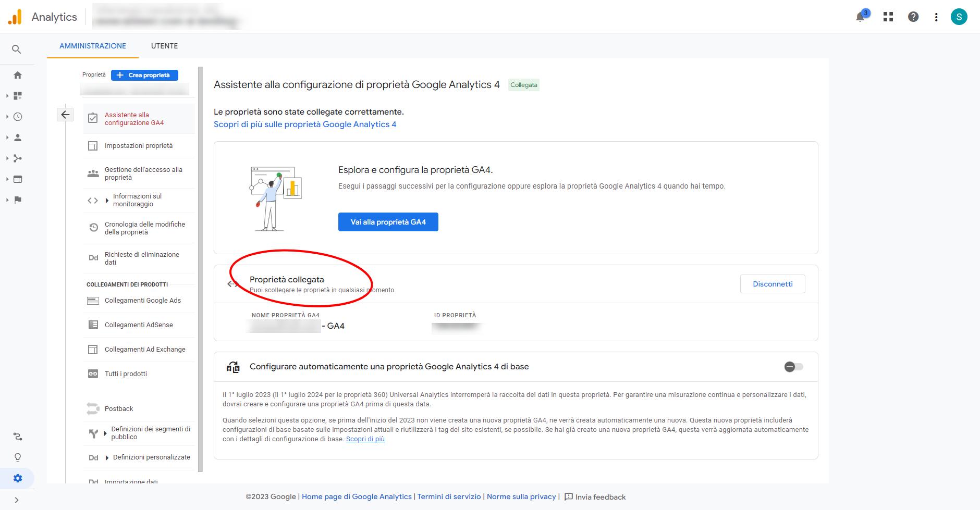Expand Definizioni dei segmenti di pubblico

[x=105, y=433]
